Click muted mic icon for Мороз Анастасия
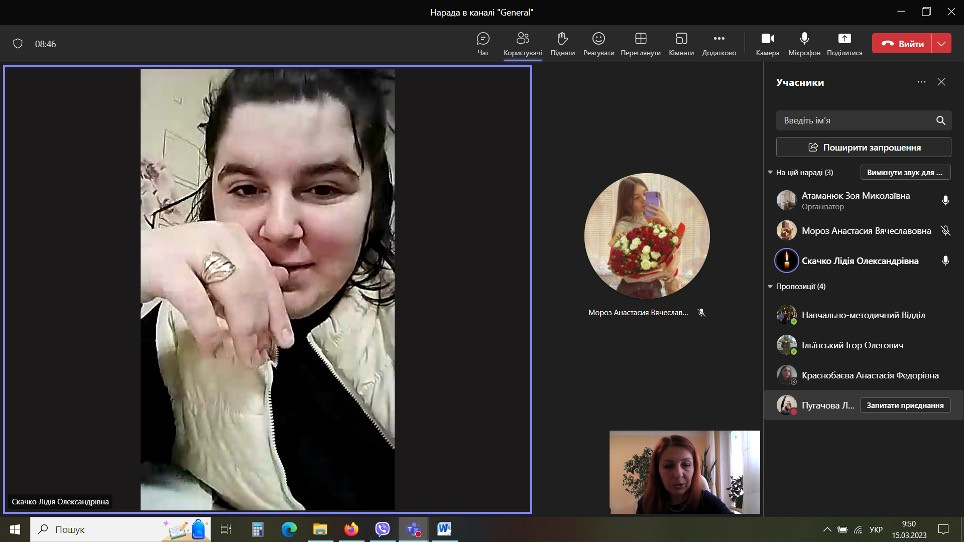The height and width of the screenshot is (542, 964). point(946,230)
